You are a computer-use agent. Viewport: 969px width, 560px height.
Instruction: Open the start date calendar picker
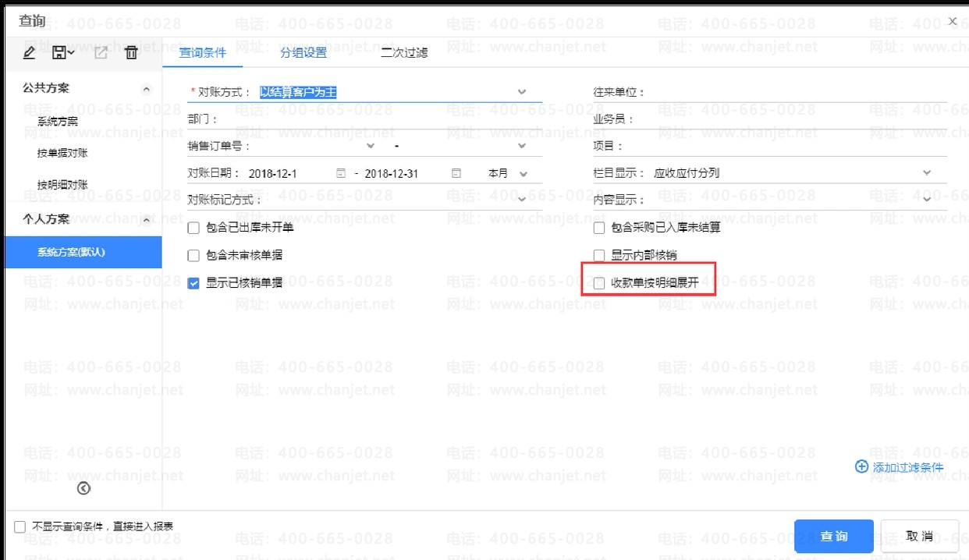tap(341, 173)
